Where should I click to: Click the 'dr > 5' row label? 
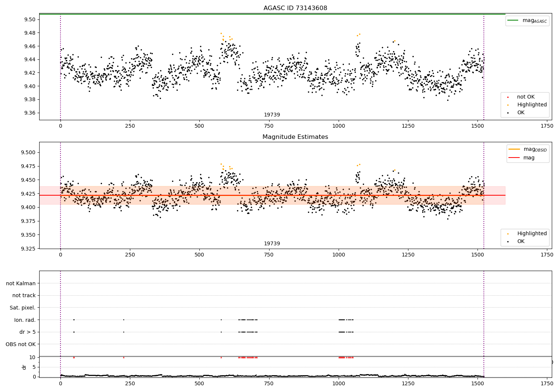pyautogui.click(x=28, y=332)
